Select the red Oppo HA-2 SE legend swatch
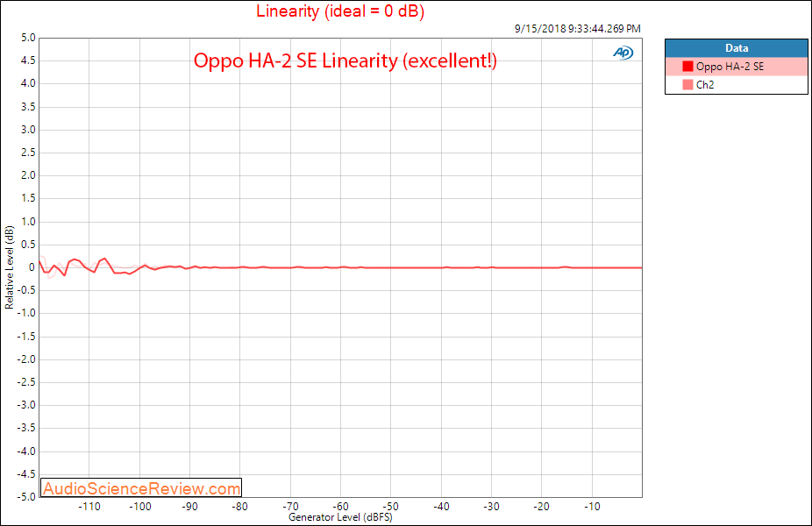The image size is (812, 526). tap(687, 67)
